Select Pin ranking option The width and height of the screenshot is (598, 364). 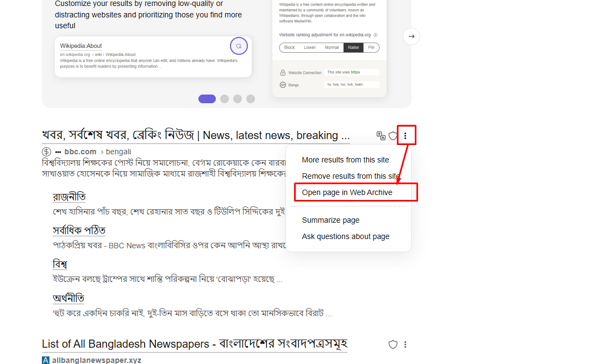click(371, 47)
